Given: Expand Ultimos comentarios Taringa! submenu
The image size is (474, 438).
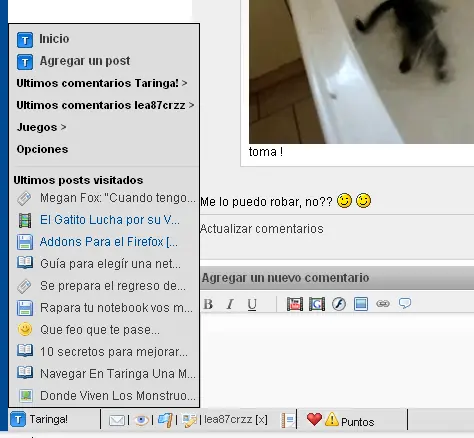Looking at the screenshot, I should coord(102,83).
